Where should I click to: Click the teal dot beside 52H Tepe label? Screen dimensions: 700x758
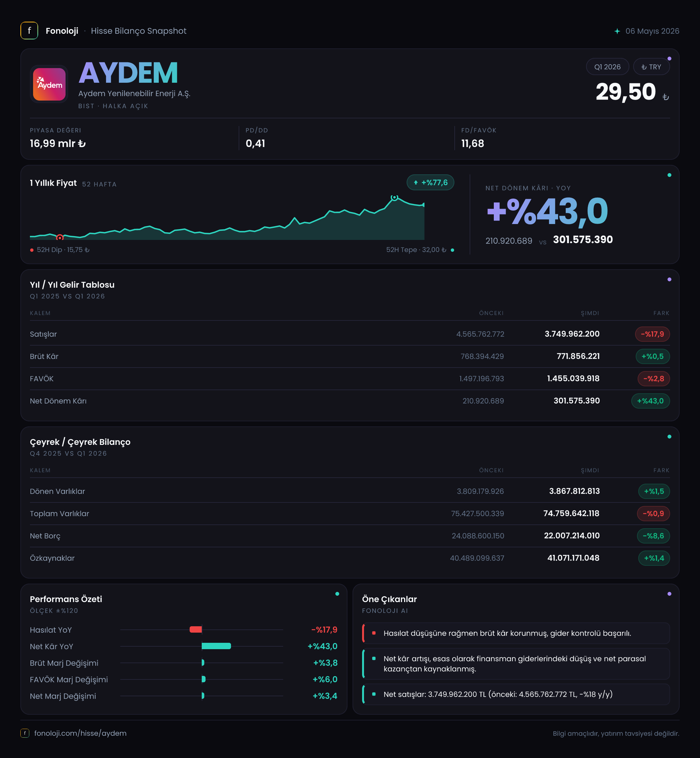pyautogui.click(x=452, y=250)
